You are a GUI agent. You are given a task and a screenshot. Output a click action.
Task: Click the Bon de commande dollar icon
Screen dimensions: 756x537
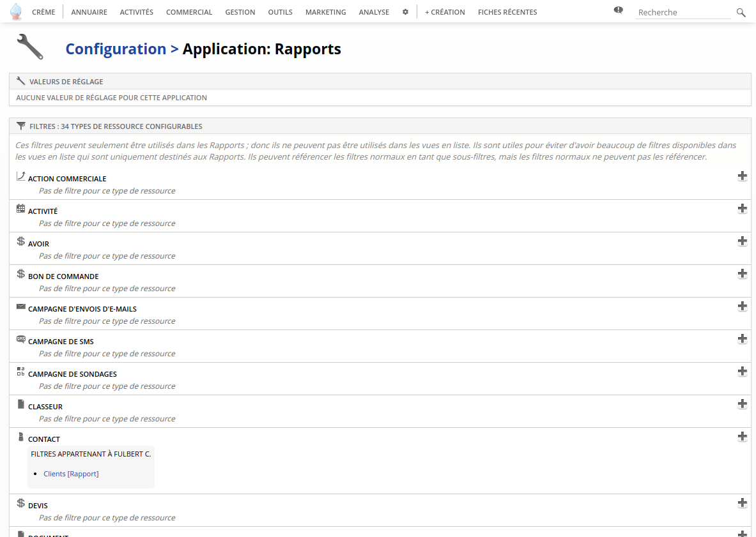click(20, 273)
